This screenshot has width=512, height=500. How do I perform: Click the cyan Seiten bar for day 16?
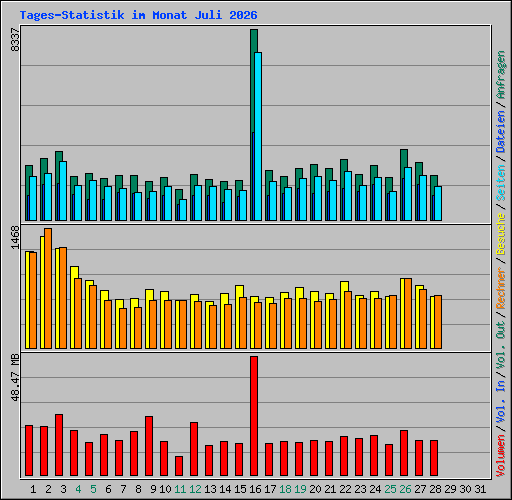[x=258, y=136]
